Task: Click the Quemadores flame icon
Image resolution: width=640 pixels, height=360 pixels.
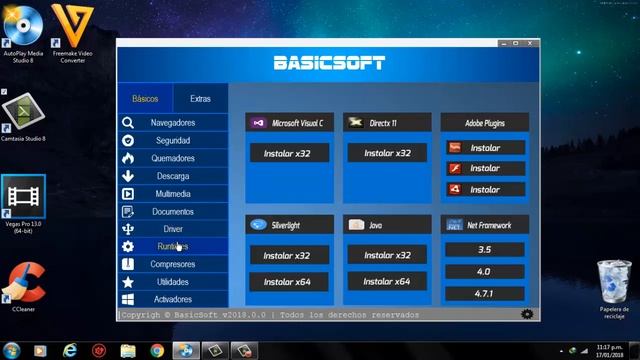Action: (128, 158)
